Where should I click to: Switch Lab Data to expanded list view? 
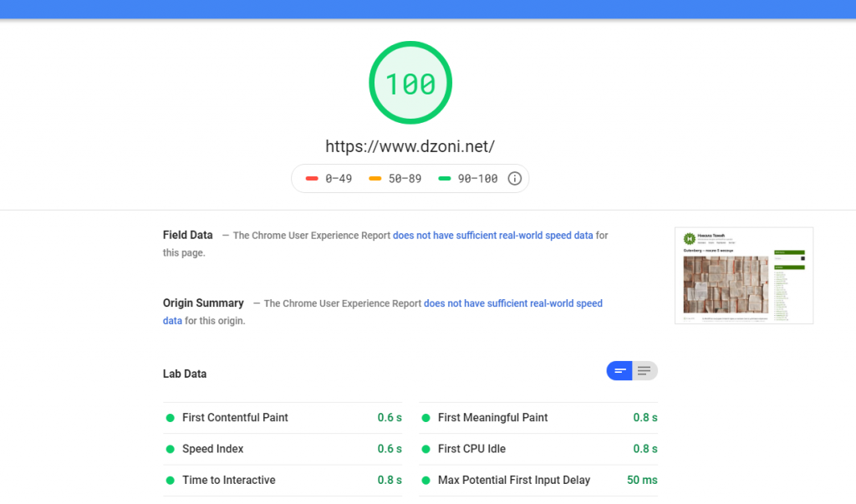645,371
